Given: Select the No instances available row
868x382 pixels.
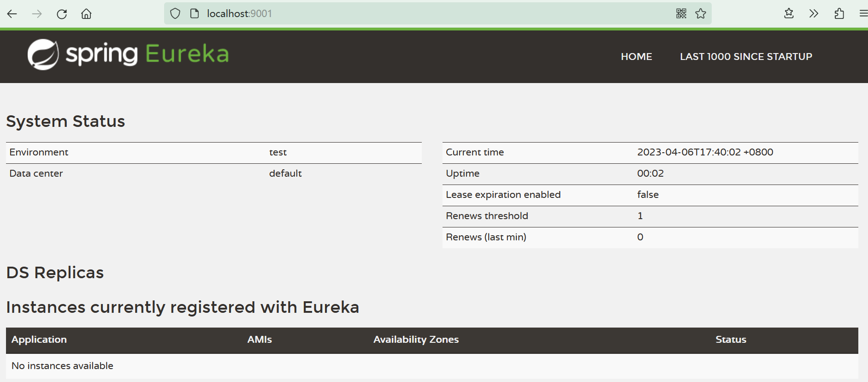Looking at the screenshot, I should click(x=432, y=366).
